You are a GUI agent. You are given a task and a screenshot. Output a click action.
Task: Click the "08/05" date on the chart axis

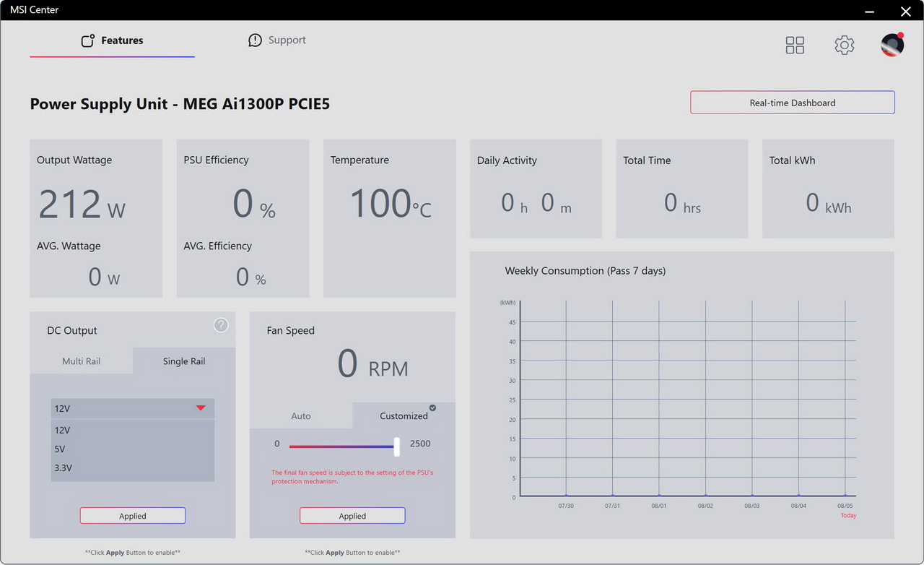click(845, 506)
